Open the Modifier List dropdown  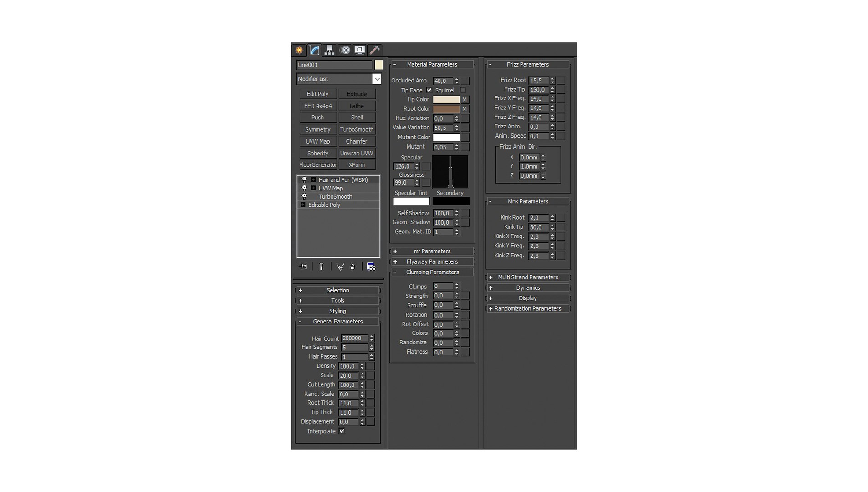coord(377,79)
